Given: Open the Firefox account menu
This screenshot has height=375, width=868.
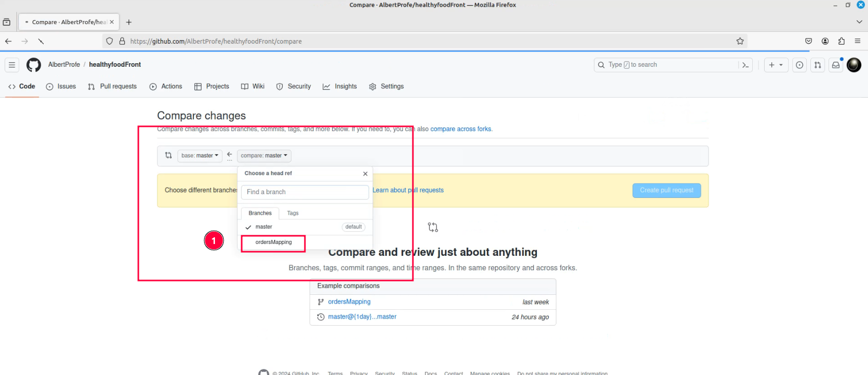Looking at the screenshot, I should coord(825,41).
